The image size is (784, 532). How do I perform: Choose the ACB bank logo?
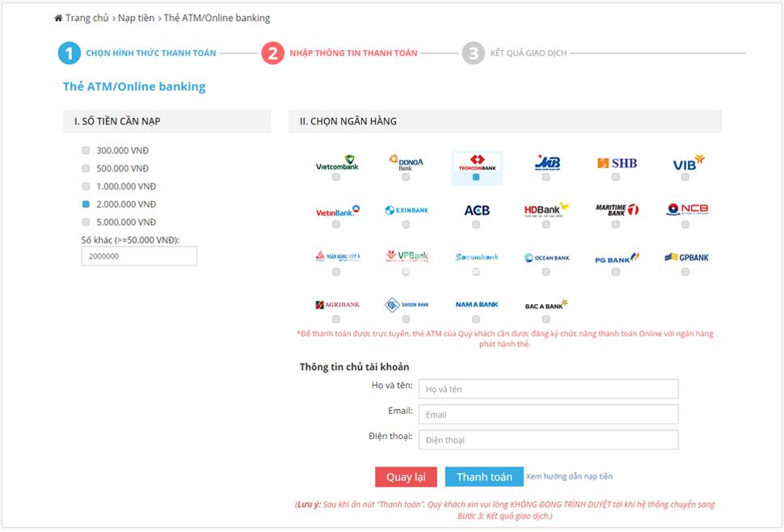(x=475, y=209)
